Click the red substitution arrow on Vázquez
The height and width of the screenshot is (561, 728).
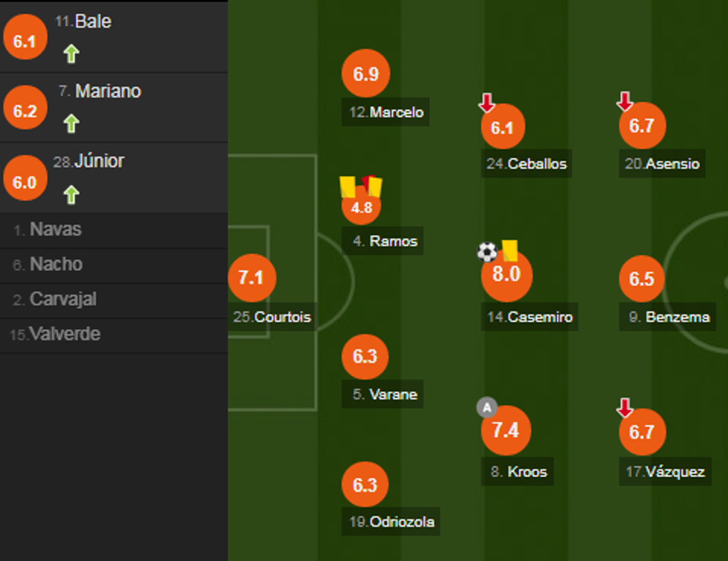point(625,407)
